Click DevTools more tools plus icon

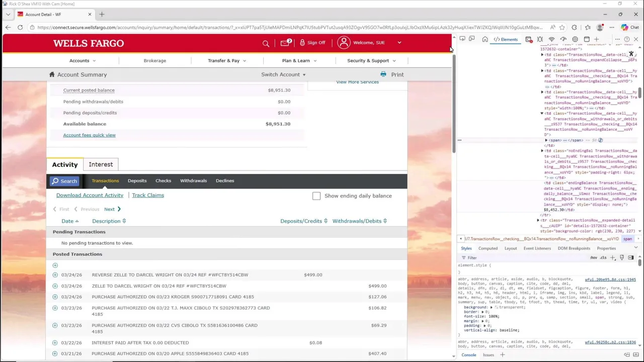coord(596,39)
